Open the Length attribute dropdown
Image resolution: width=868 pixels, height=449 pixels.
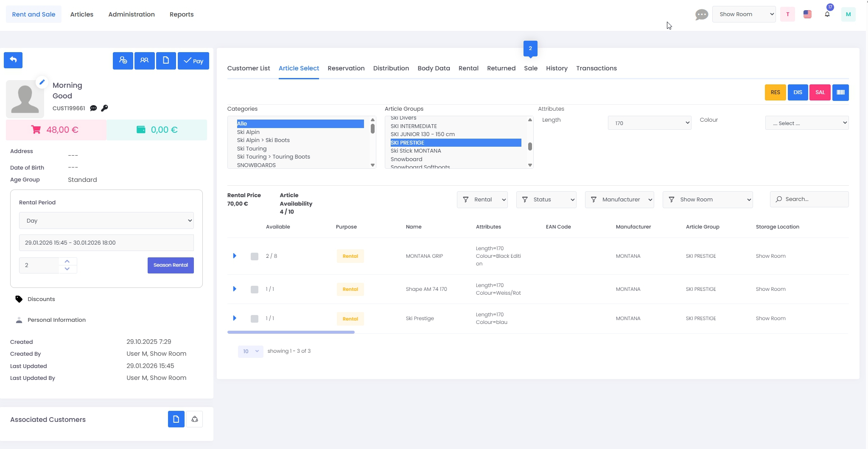[x=649, y=123]
